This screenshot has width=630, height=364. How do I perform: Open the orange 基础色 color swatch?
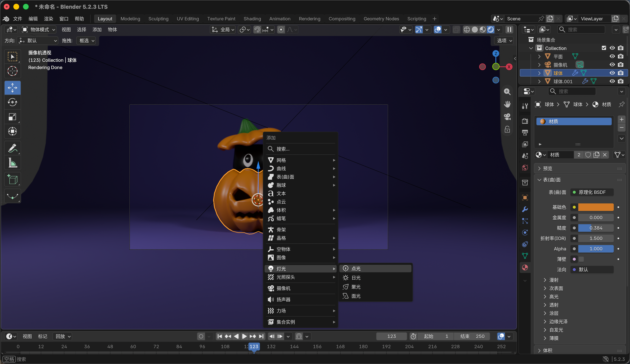[x=596, y=207]
